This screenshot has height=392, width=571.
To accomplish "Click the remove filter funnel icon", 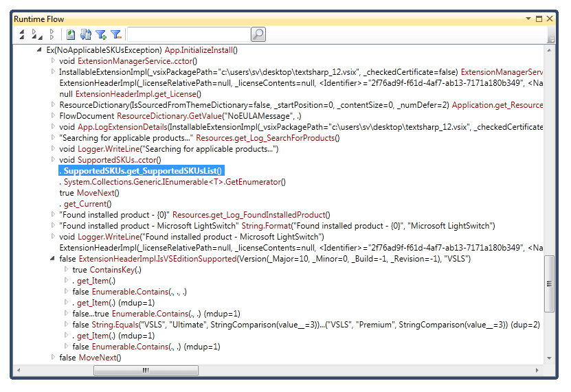I will coord(116,34).
